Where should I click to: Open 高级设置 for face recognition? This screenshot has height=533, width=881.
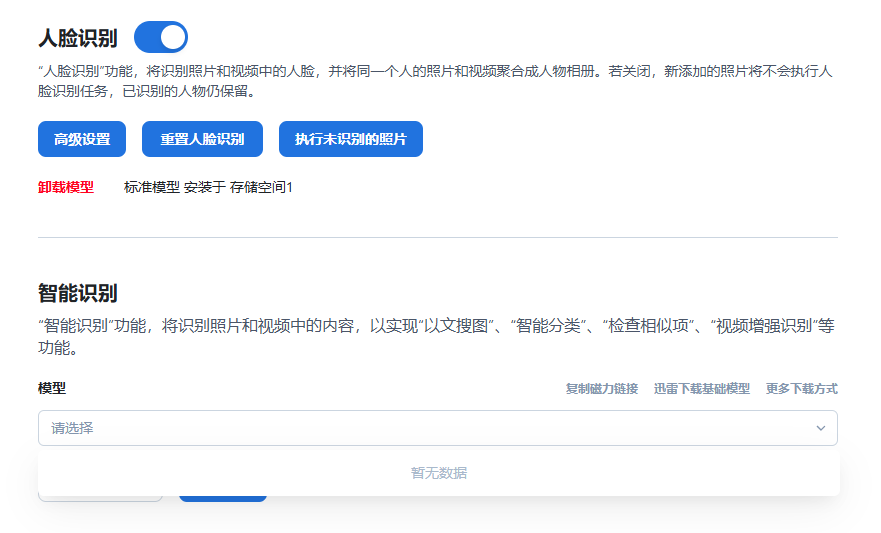click(x=82, y=139)
